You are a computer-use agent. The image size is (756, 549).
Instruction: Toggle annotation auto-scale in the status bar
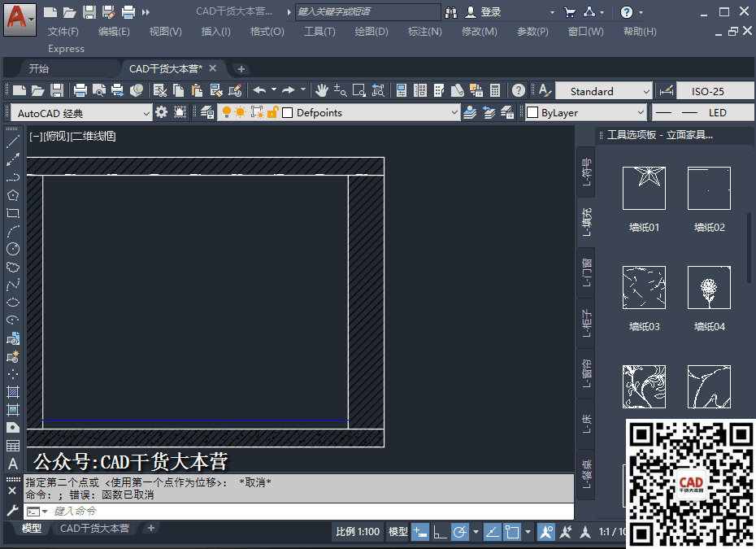click(x=566, y=532)
